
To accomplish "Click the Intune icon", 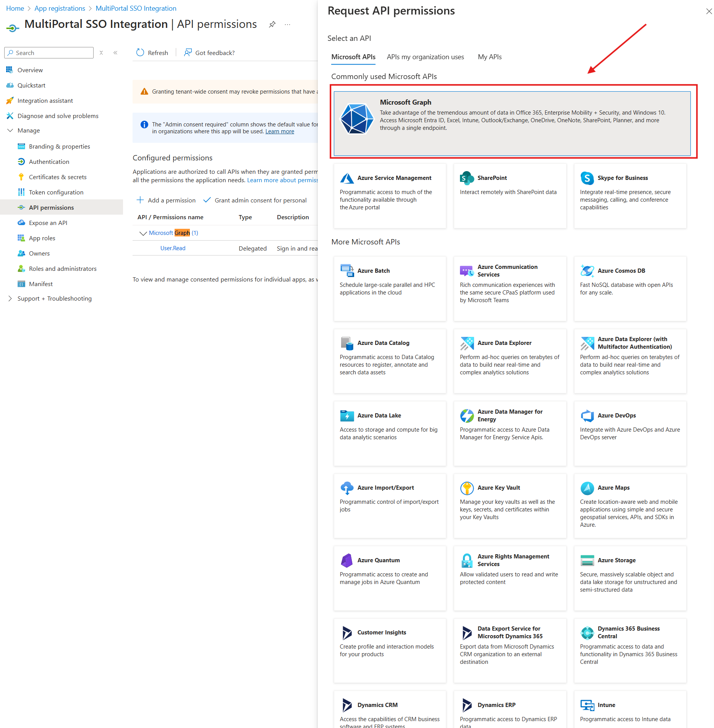I will tap(587, 705).
